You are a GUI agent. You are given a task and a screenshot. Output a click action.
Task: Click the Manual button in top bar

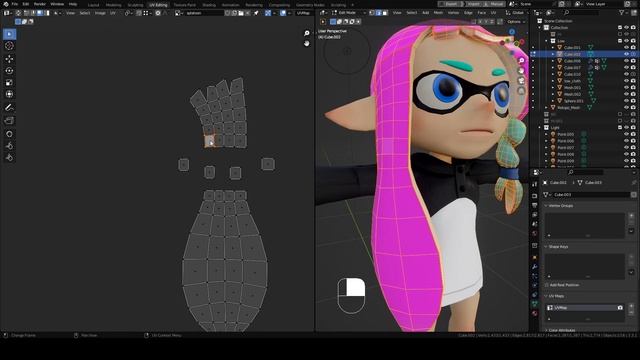496,4
